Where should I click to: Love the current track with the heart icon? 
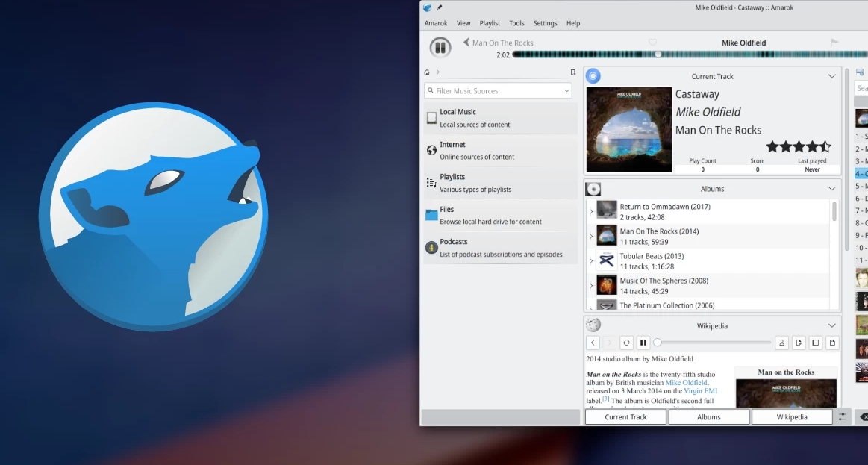[652, 43]
